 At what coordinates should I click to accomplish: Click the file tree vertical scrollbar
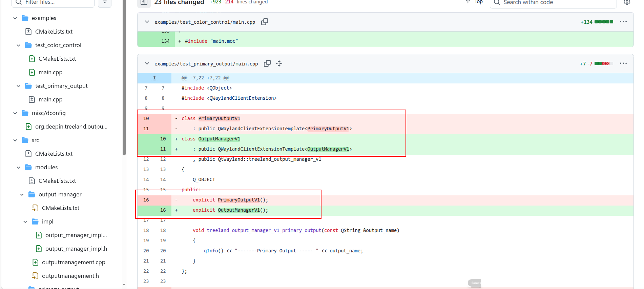(x=124, y=78)
